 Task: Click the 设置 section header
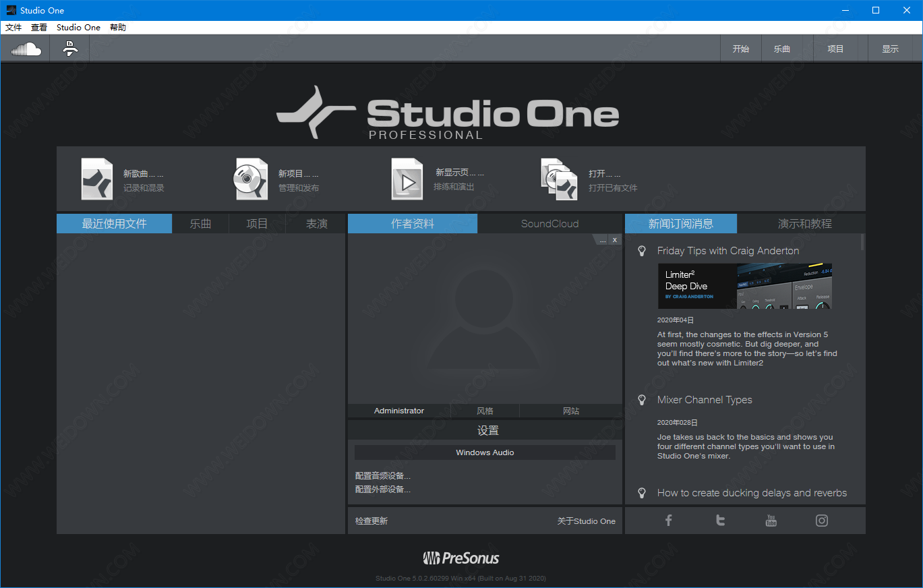click(x=488, y=430)
